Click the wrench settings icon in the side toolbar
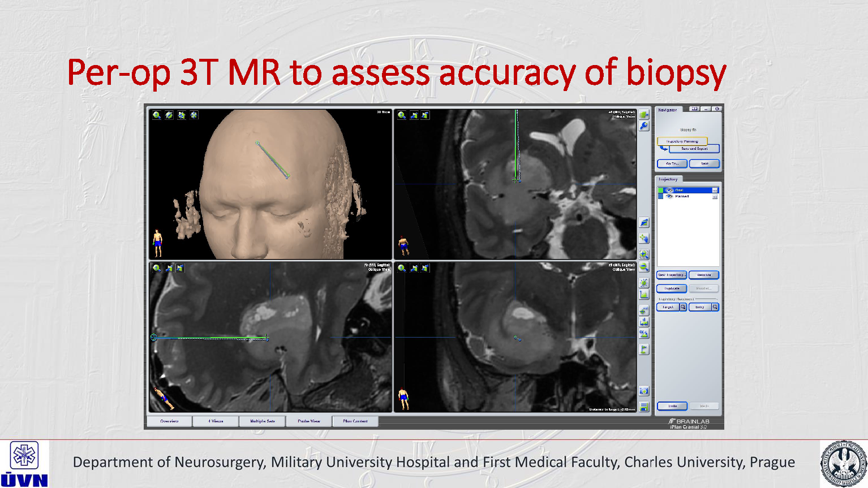Image resolution: width=868 pixels, height=488 pixels. click(x=644, y=126)
